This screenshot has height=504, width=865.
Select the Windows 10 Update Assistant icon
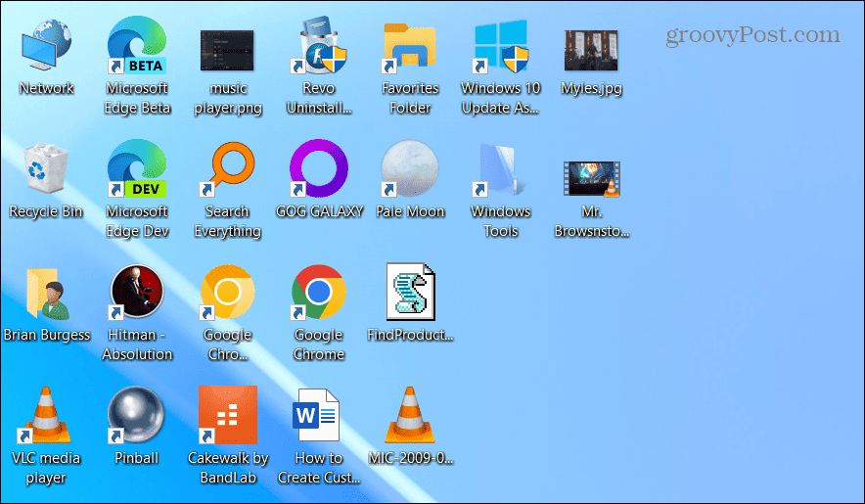pyautogui.click(x=500, y=49)
